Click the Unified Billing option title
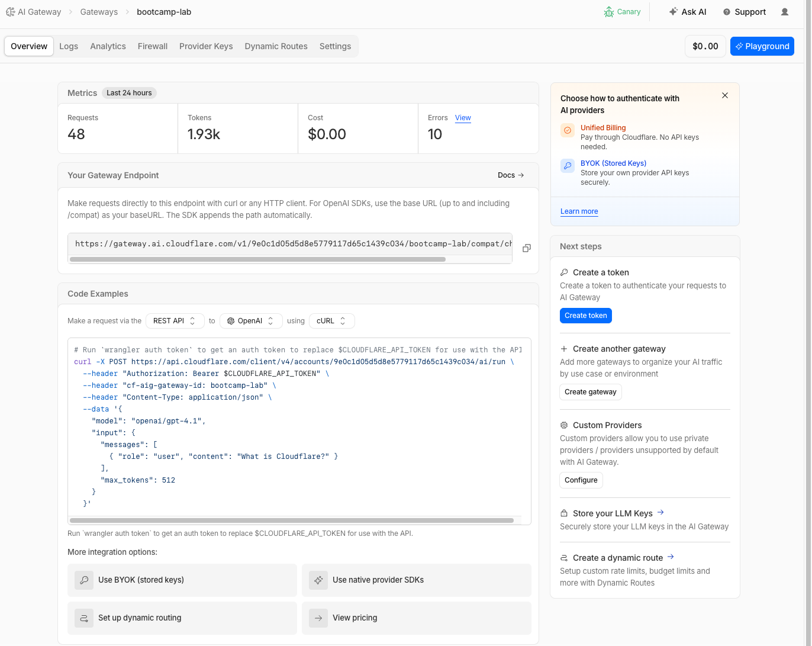The height and width of the screenshot is (646, 812). tap(603, 128)
